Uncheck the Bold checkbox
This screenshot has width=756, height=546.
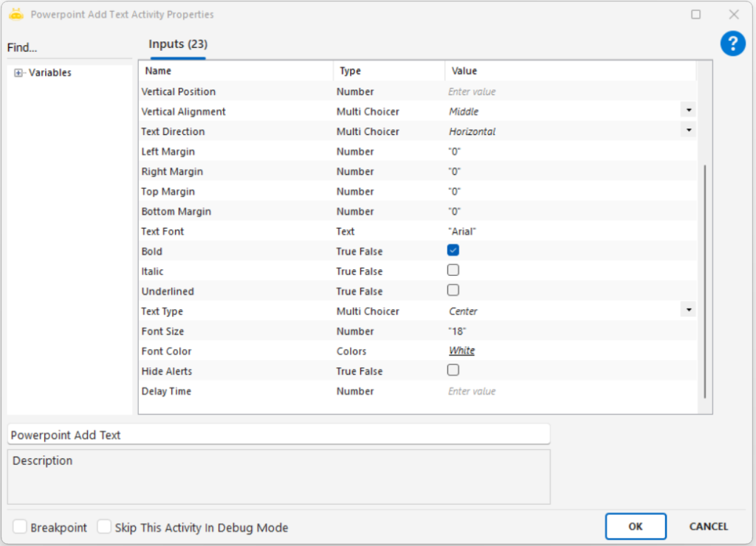[x=453, y=251]
